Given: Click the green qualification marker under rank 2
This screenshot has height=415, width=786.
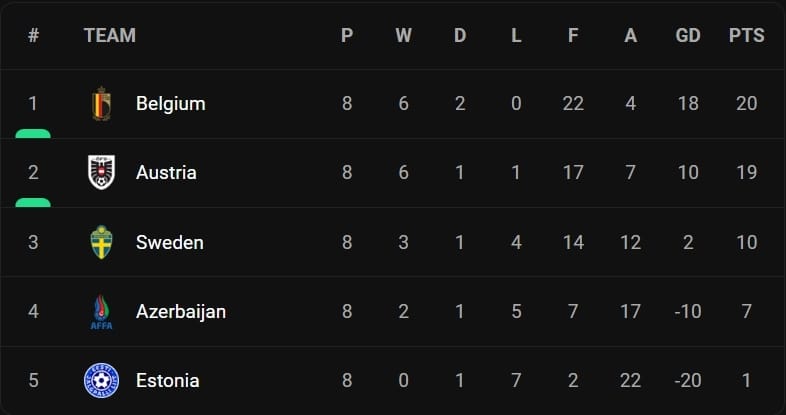Looking at the screenshot, I should [33, 203].
